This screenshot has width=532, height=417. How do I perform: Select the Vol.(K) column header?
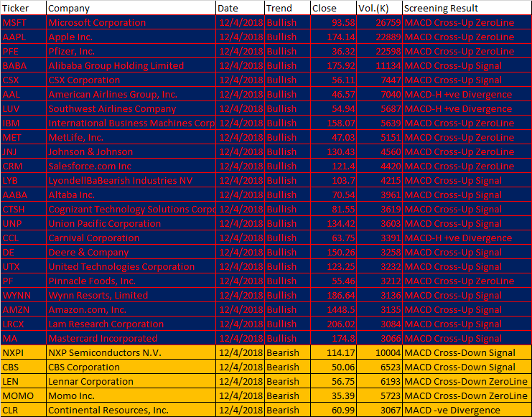379,8
